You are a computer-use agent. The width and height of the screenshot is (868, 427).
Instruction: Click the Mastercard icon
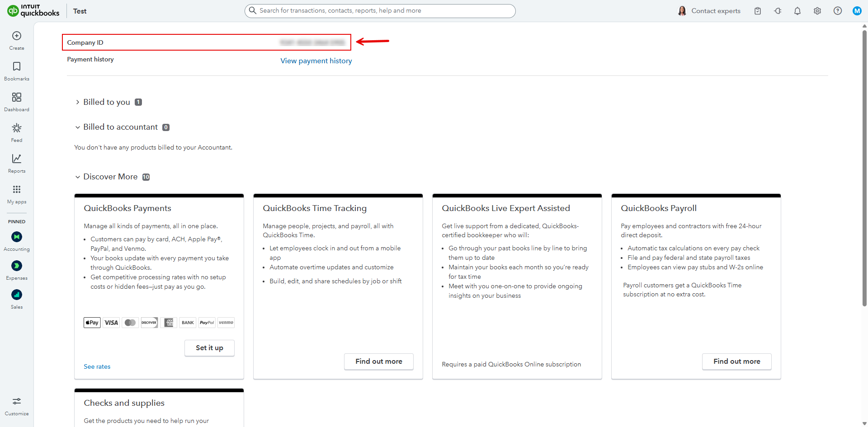[x=130, y=323]
